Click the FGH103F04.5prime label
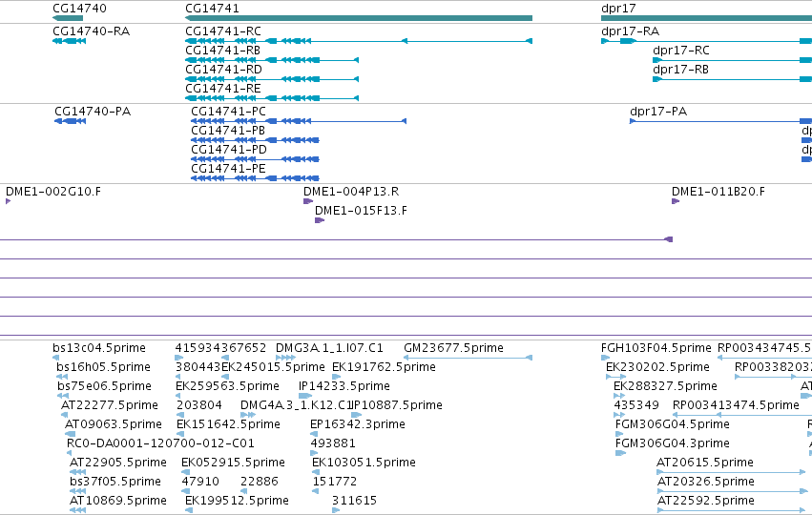Image resolution: width=812 pixels, height=515 pixels. click(656, 348)
